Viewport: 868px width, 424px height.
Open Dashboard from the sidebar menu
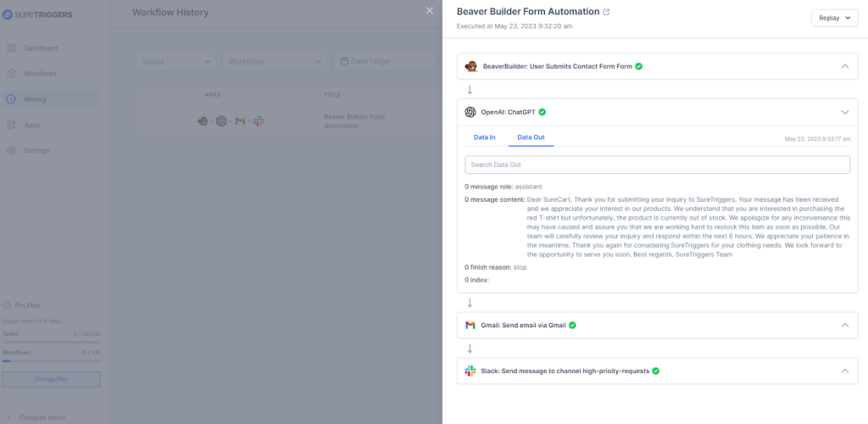click(x=41, y=48)
